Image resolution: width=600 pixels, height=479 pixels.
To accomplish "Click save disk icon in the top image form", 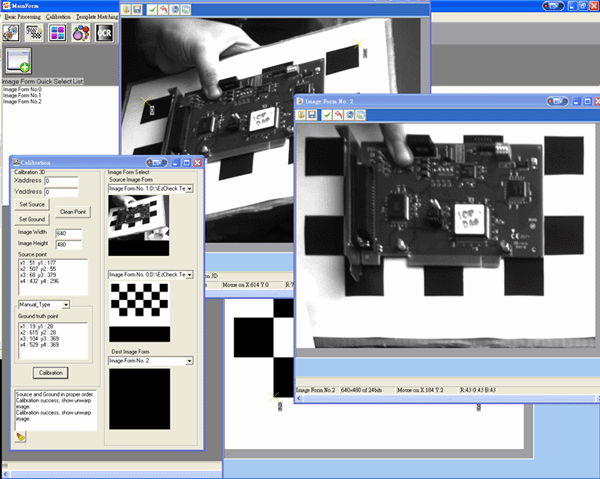I will 137,9.
